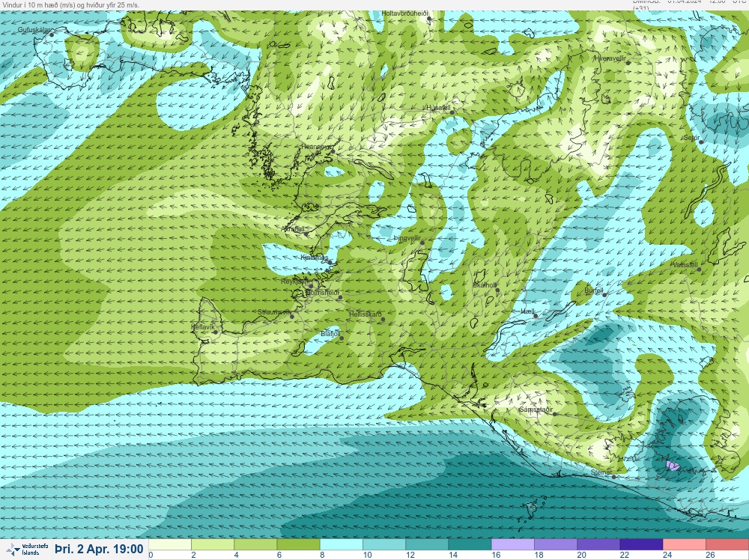Click the Þingvellir station dot
749x560 pixels.
(422, 243)
